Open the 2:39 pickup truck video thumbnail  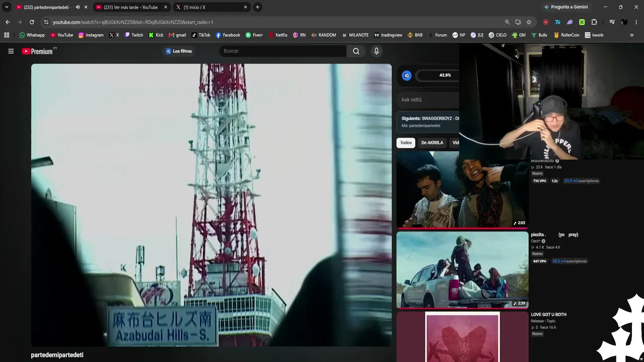tap(462, 269)
